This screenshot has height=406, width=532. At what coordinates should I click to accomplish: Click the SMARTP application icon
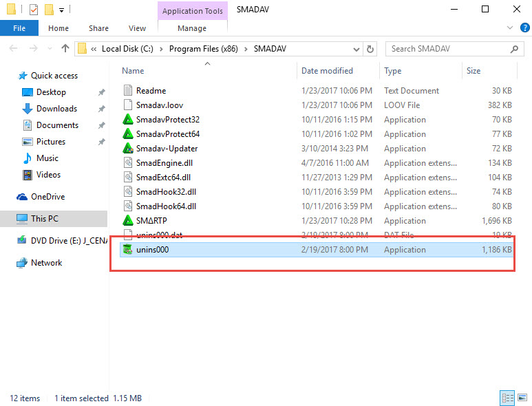point(128,220)
